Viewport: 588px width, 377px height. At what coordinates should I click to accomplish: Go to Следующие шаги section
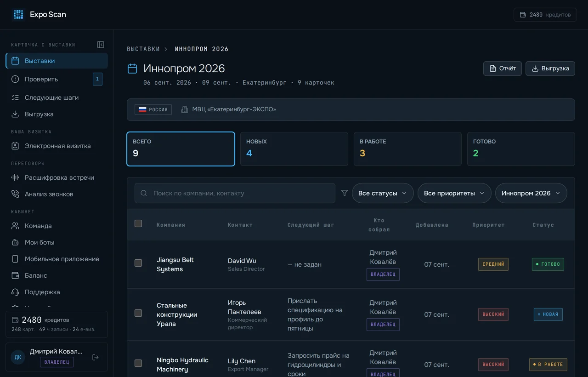click(x=57, y=97)
